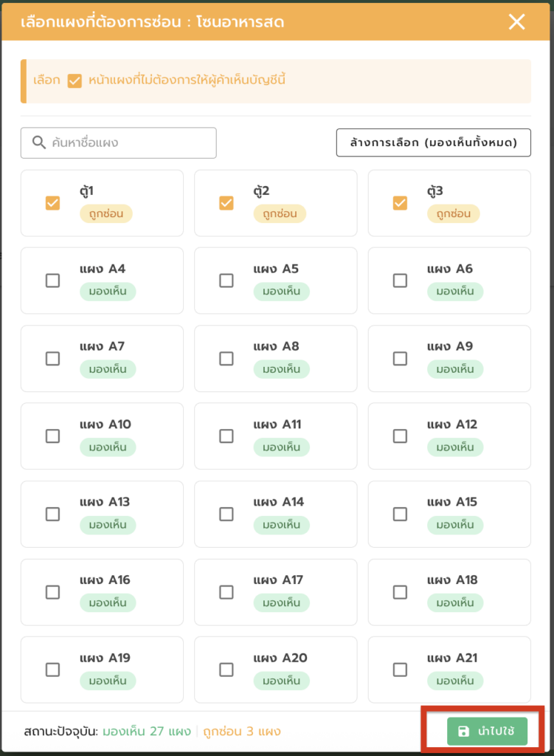Close the stall selection dialog
The height and width of the screenshot is (756, 554).
click(517, 21)
